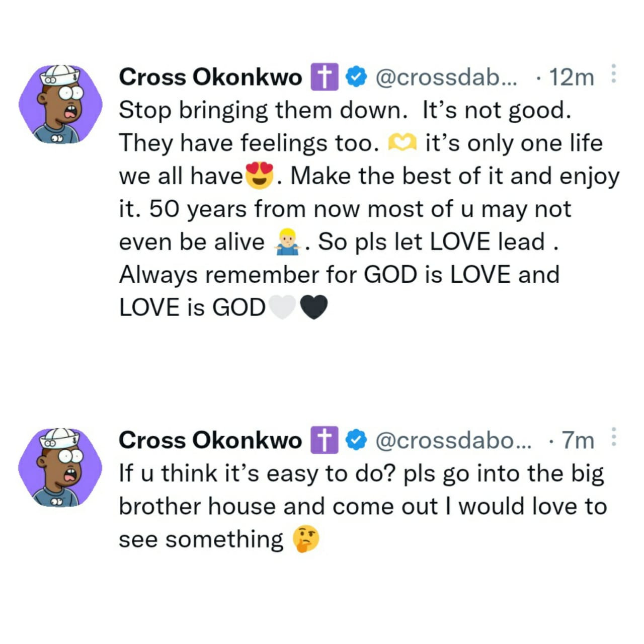Viewport: 644px width, 644px height.
Task: Click the heart hands emoji after 'feelings too'
Action: click(x=402, y=143)
